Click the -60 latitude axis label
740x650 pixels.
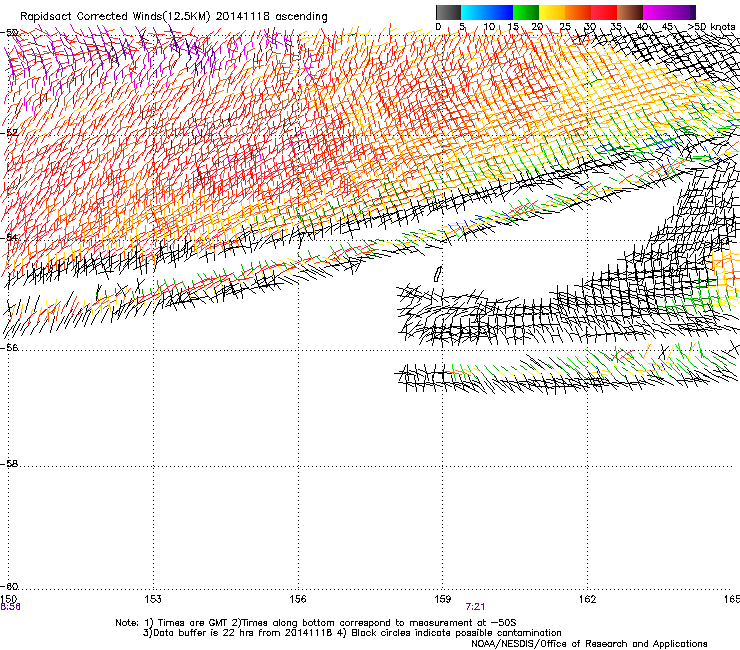(x=9, y=586)
